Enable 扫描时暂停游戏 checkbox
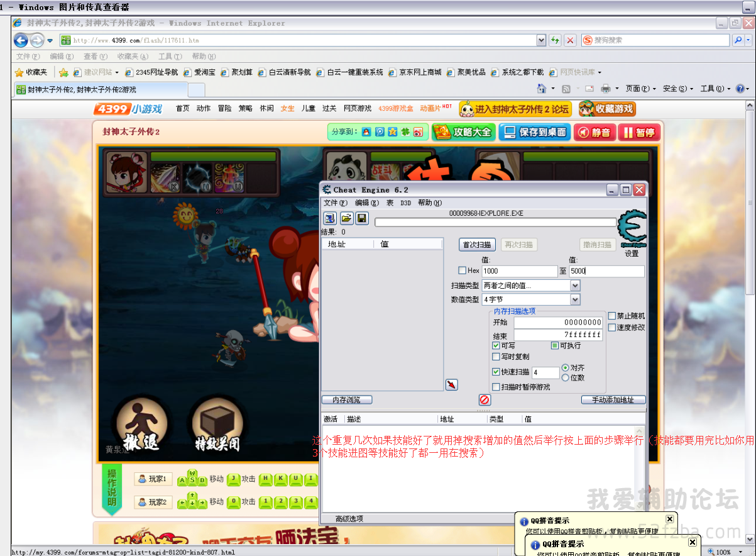 (496, 387)
